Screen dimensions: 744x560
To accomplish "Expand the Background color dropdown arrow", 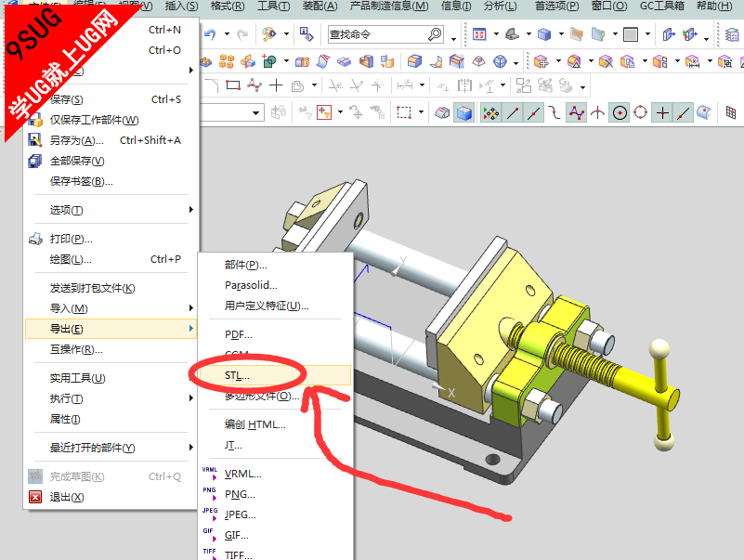I will point(647,34).
